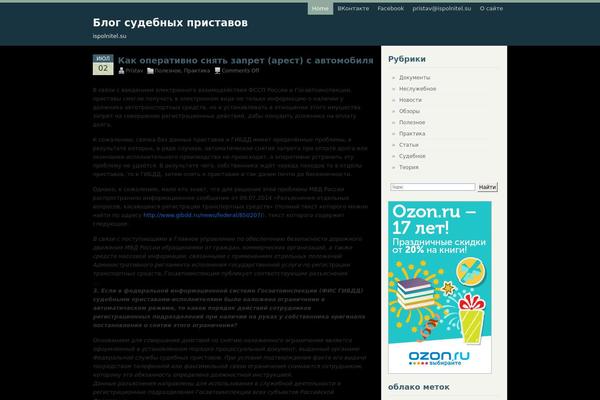Image resolution: width=600 pixels, height=400 pixels.
Task: Open the Практика rubric in sidebar
Action: click(412, 134)
